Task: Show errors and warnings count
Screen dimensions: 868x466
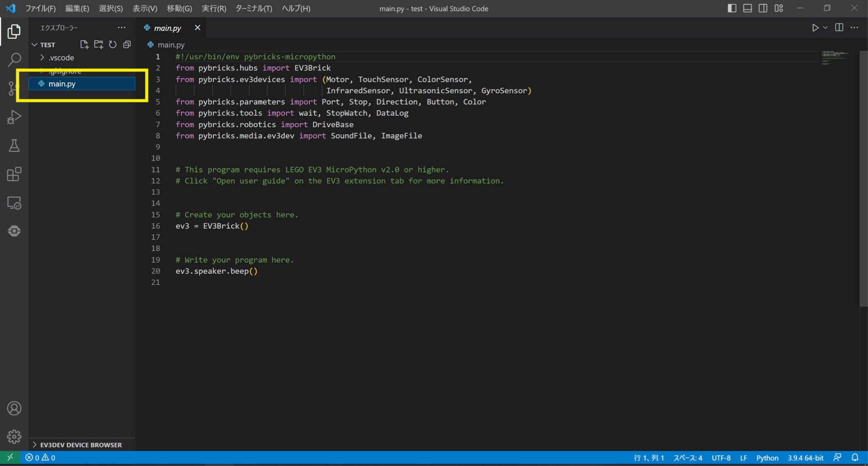Action: [40, 458]
